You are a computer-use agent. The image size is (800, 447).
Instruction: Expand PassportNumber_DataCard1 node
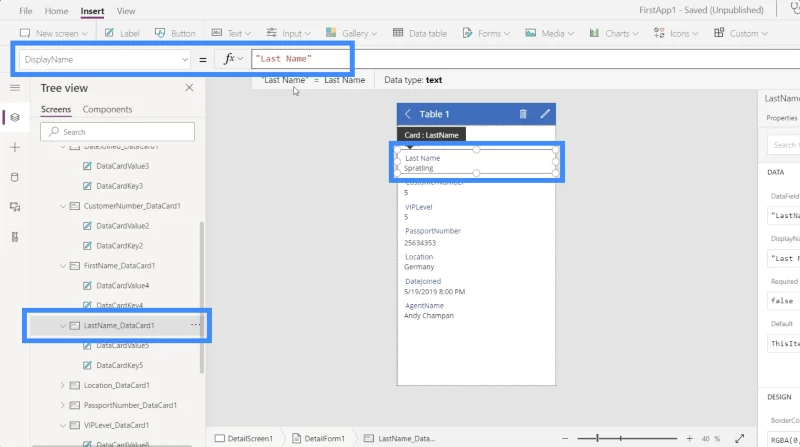point(63,405)
